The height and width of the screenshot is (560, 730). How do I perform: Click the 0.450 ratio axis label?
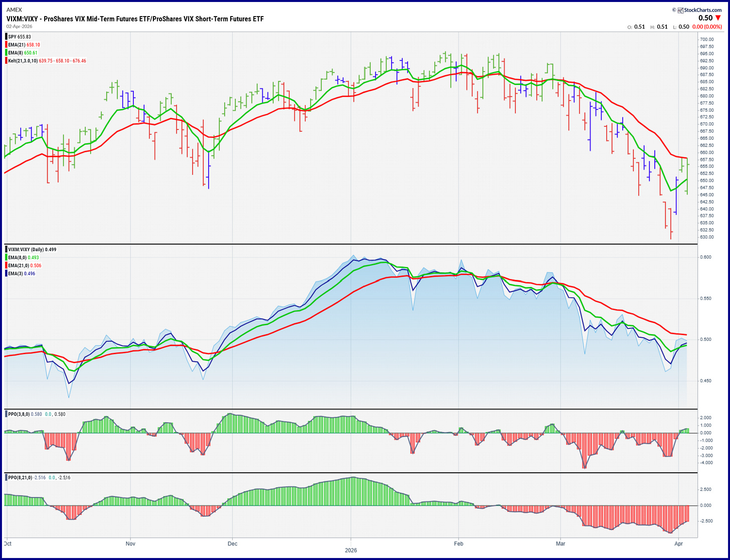tap(706, 381)
